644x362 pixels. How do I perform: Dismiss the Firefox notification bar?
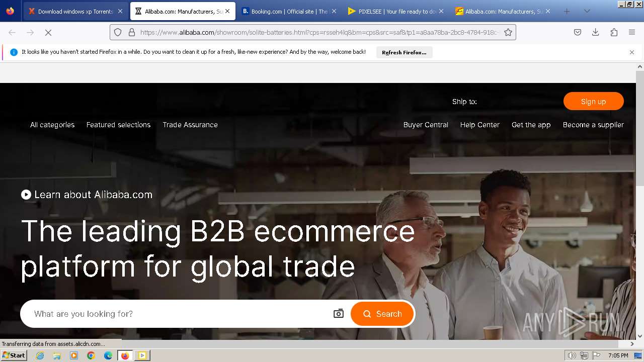pos(632,52)
